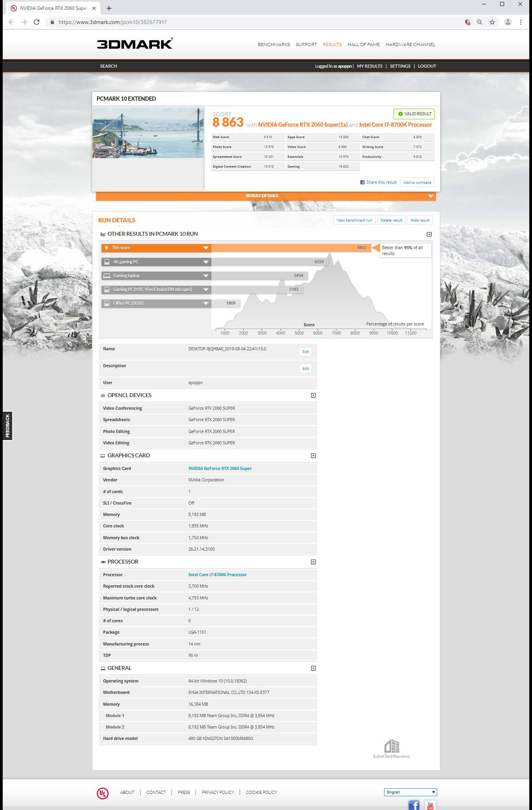Collapse the General section
The width and height of the screenshot is (532, 810).
pos(314,668)
